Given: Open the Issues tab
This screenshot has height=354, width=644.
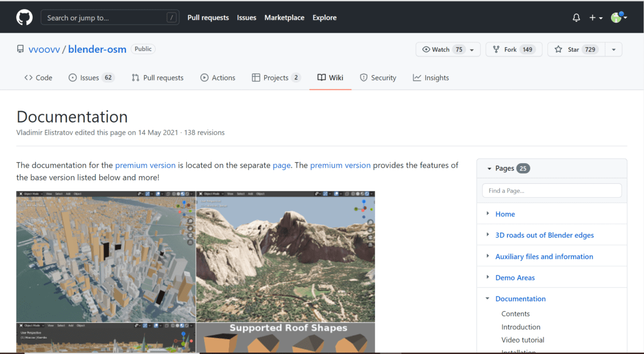Looking at the screenshot, I should [91, 78].
